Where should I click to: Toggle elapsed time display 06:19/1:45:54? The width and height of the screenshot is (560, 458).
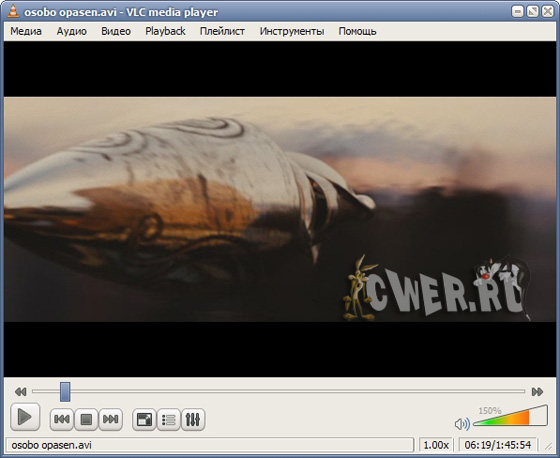(498, 445)
